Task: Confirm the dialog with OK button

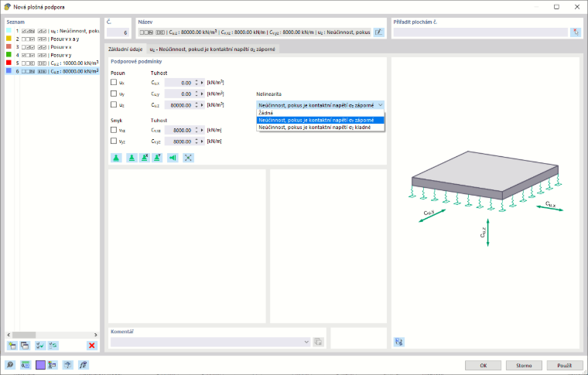Action: [483, 365]
